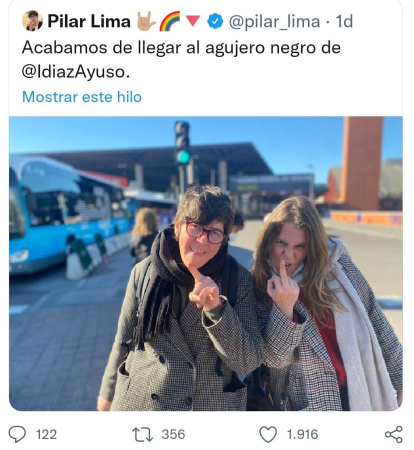This screenshot has height=450, width=414.
Task: Click the rock hand emoji
Action: point(146,21)
